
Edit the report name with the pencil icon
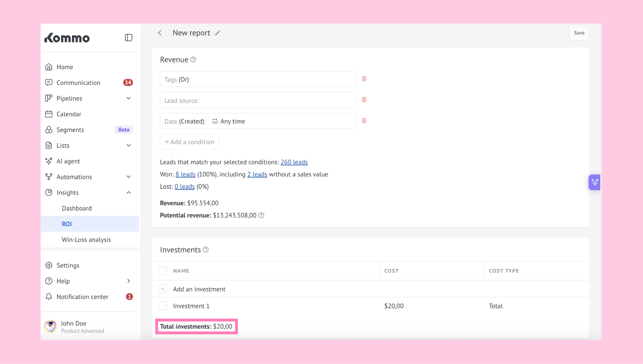coord(218,33)
